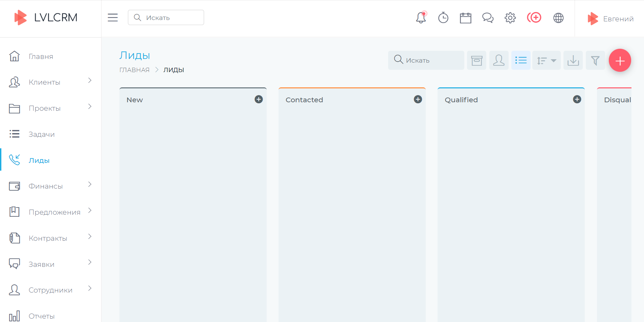Open the language globe icon
Screen dimensions: 644x322
click(558, 18)
